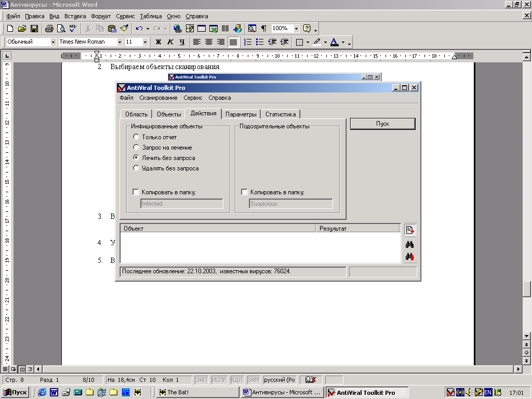The image size is (532, 399).
Task: Open the font size dropdown
Action: [x=145, y=42]
